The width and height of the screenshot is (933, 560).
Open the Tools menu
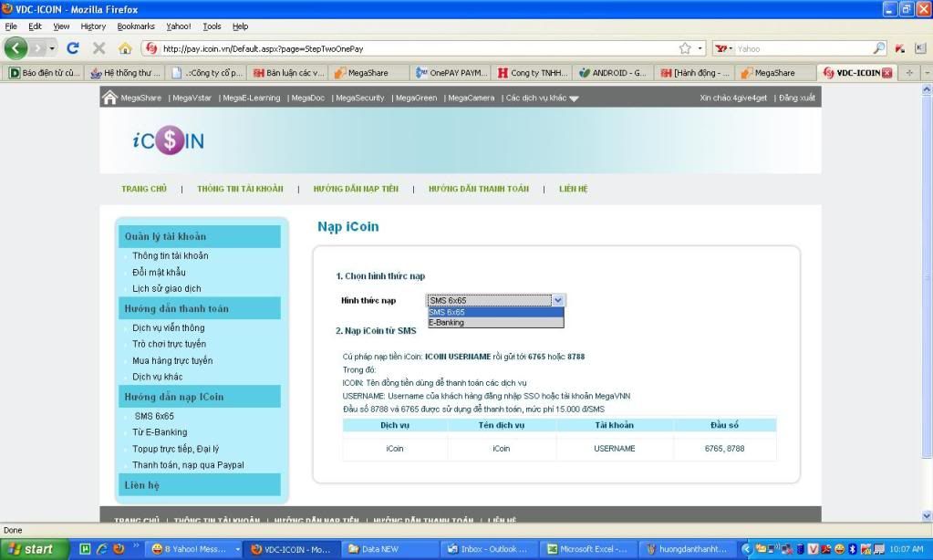[212, 26]
